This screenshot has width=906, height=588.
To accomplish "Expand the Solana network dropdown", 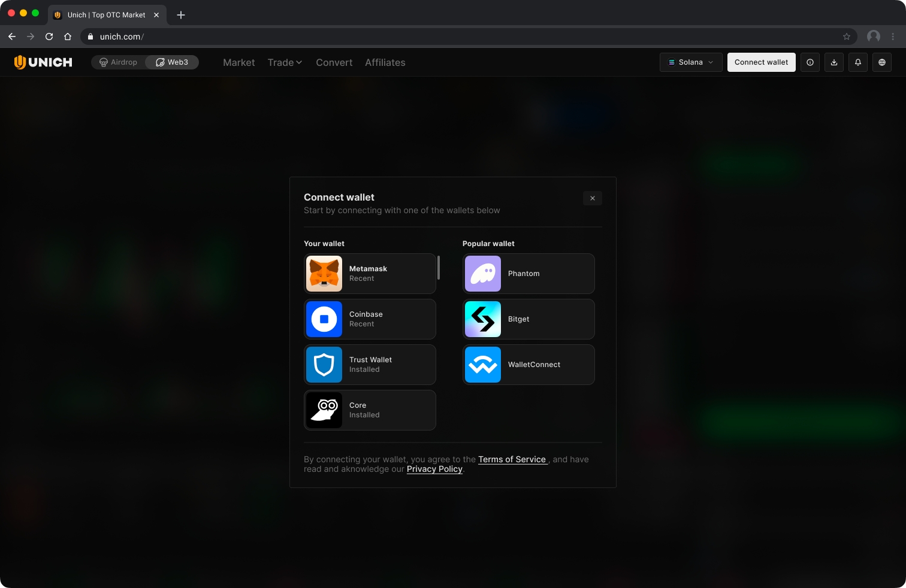I will (691, 62).
